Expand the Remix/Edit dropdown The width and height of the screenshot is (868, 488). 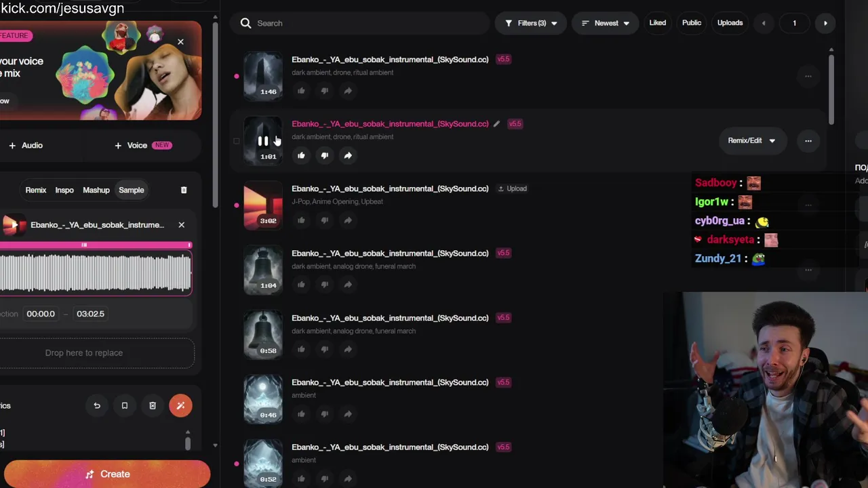751,141
